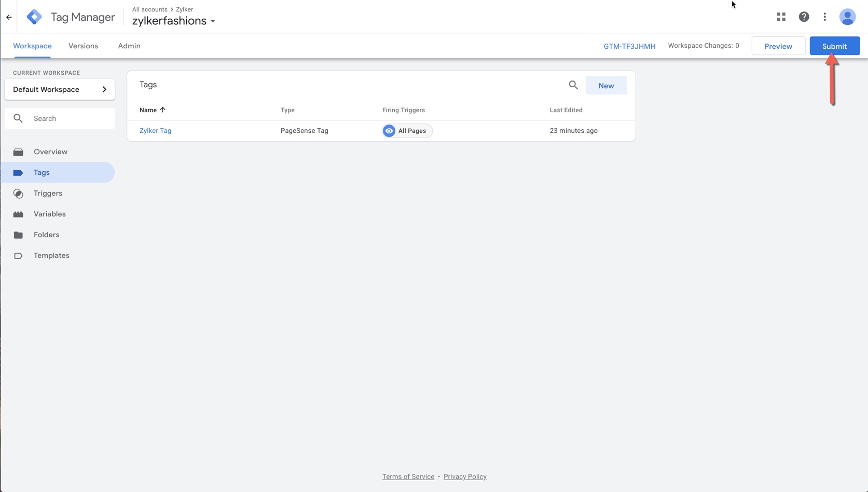Click the Name column sort arrow
Image resolution: width=868 pixels, height=492 pixels.
(x=163, y=110)
